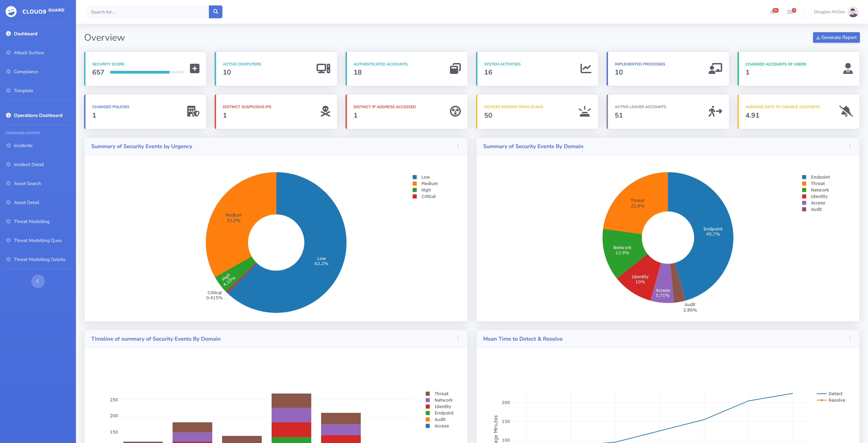This screenshot has height=443, width=868.
Task: Go to Incidents page in sidebar
Action: pos(23,145)
